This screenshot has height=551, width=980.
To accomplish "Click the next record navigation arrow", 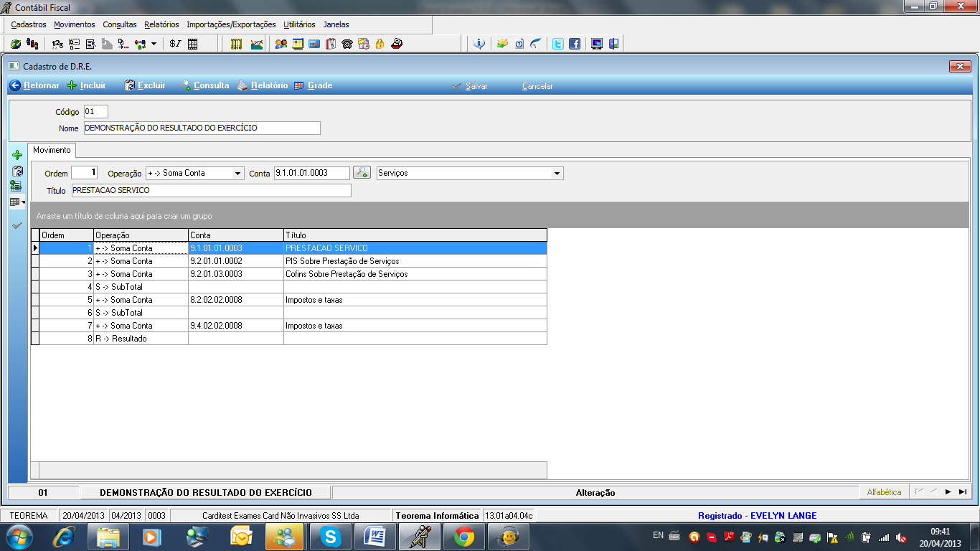I will tap(948, 492).
